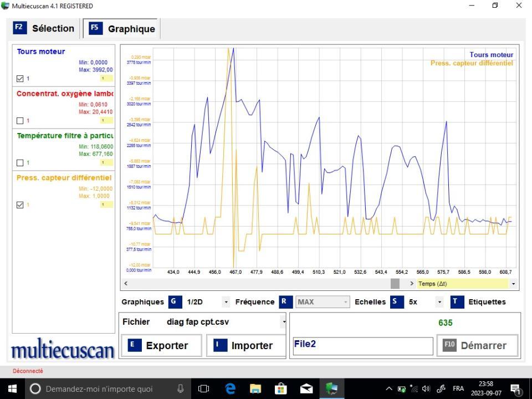Image resolution: width=532 pixels, height=399 pixels.
Task: Click the R key icon beside Fréquence
Action: tap(286, 301)
